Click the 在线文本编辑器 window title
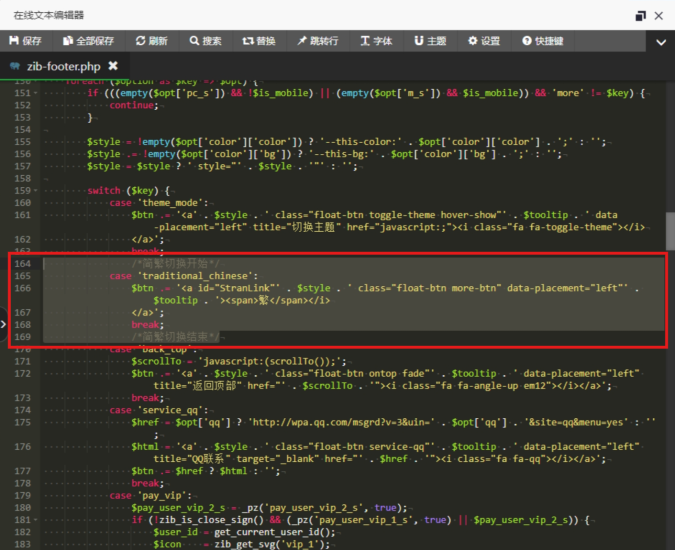Viewport: 675px width, 550px height. click(49, 15)
